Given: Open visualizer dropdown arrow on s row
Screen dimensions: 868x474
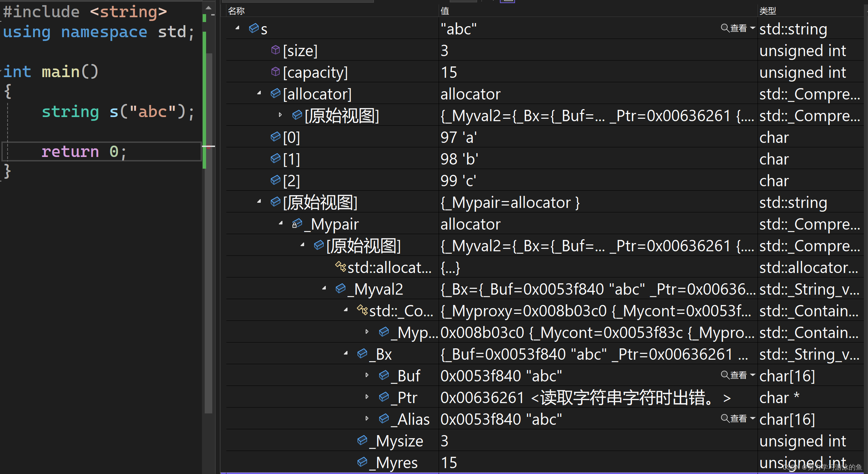Looking at the screenshot, I should [752, 28].
